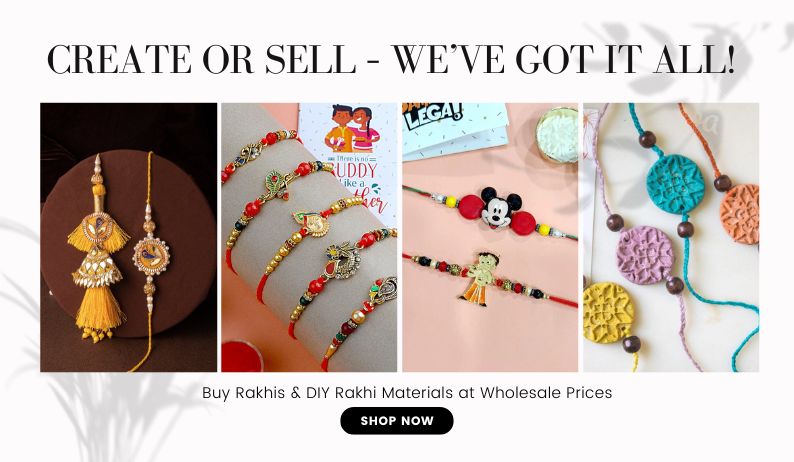Click the bowl of rice grains
Viewport: 794px width, 462px height.
point(557,134)
